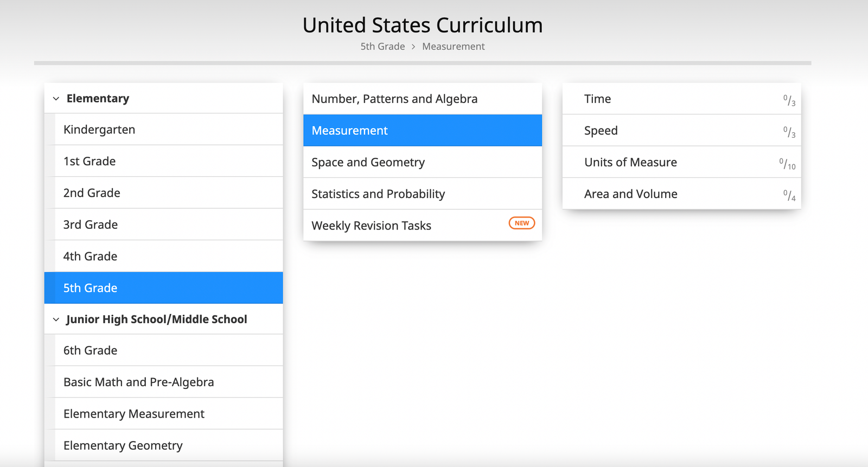Open the Speed topic
The image size is (868, 467).
(601, 131)
